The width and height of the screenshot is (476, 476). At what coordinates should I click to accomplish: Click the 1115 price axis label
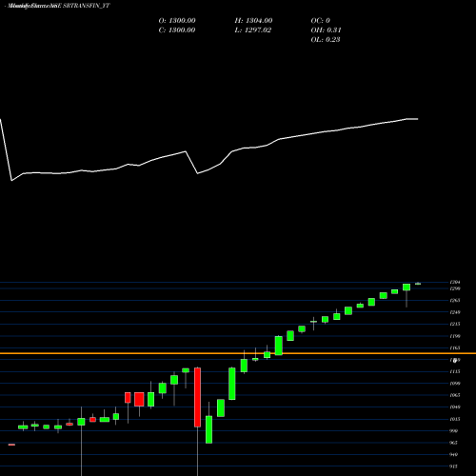point(455,371)
